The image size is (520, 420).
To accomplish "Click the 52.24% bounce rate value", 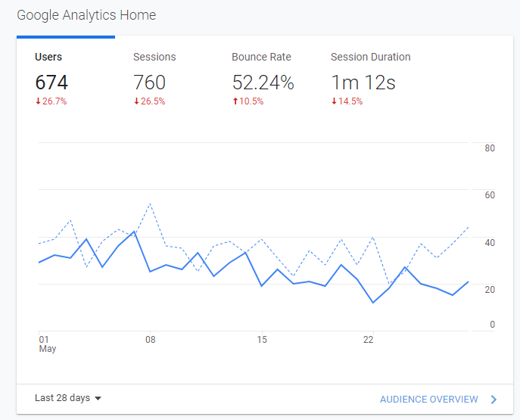I will [x=263, y=82].
